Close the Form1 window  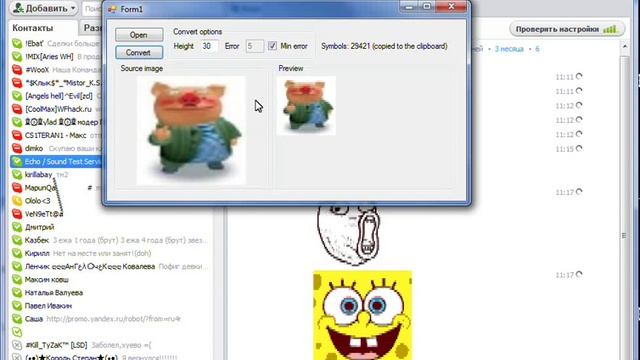pos(451,6)
